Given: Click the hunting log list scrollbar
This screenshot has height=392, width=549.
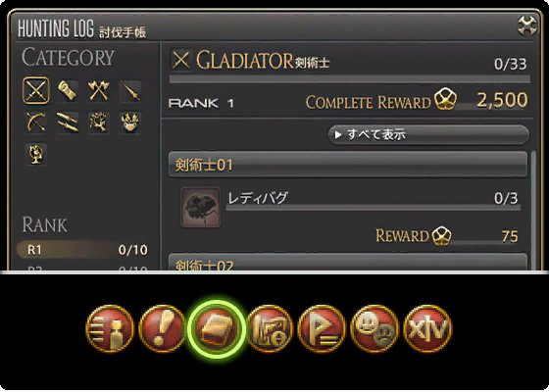Looking at the screenshot, I should (533, 210).
